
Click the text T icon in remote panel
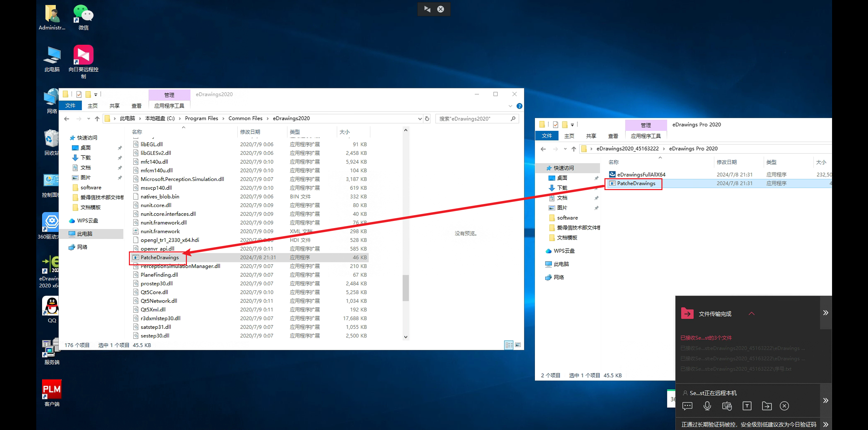(747, 406)
